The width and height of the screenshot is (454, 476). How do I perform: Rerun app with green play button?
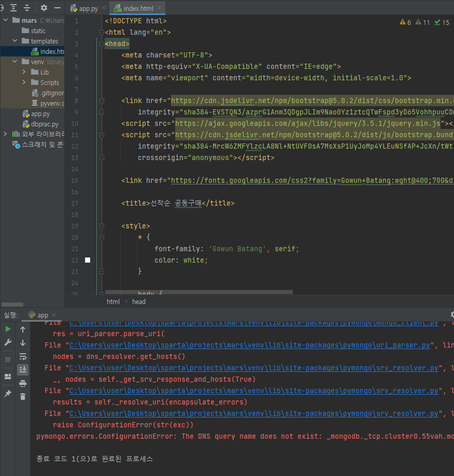pyautogui.click(x=8, y=329)
